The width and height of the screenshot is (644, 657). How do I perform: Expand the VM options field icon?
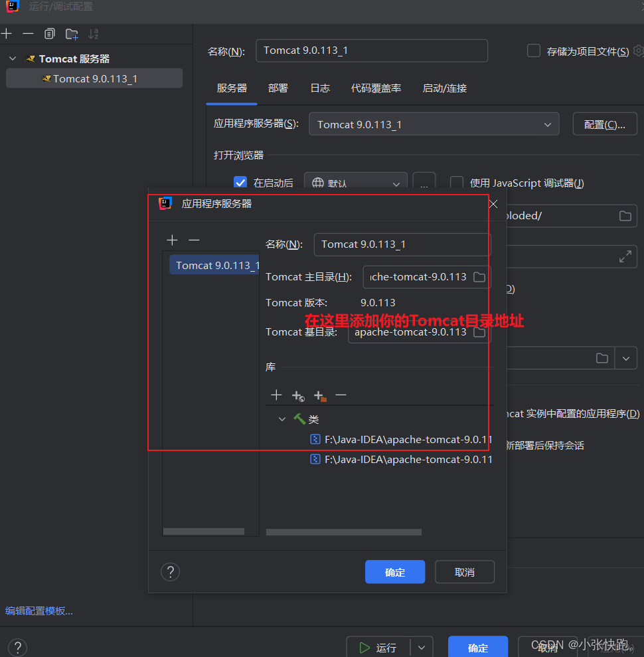coord(625,256)
